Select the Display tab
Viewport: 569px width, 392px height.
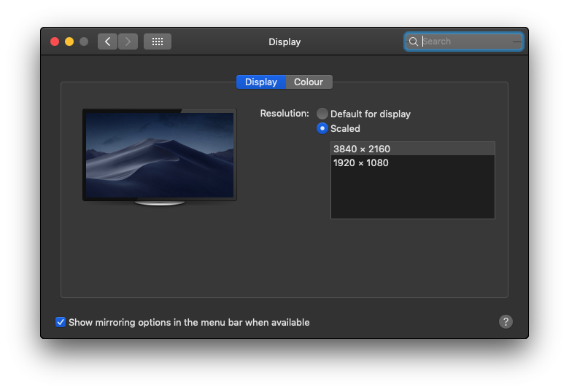pyautogui.click(x=260, y=82)
